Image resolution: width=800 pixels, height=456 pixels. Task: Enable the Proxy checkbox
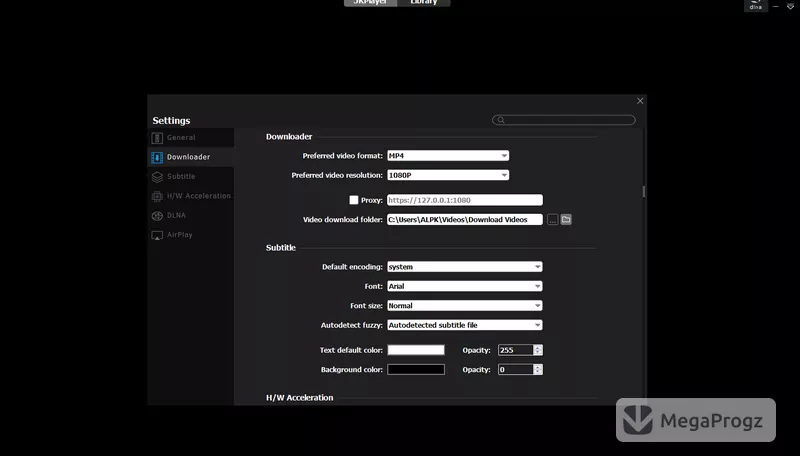[354, 200]
